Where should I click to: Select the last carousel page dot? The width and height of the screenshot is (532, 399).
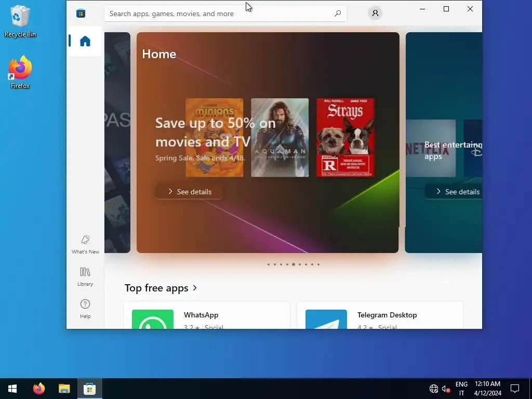[x=318, y=264]
